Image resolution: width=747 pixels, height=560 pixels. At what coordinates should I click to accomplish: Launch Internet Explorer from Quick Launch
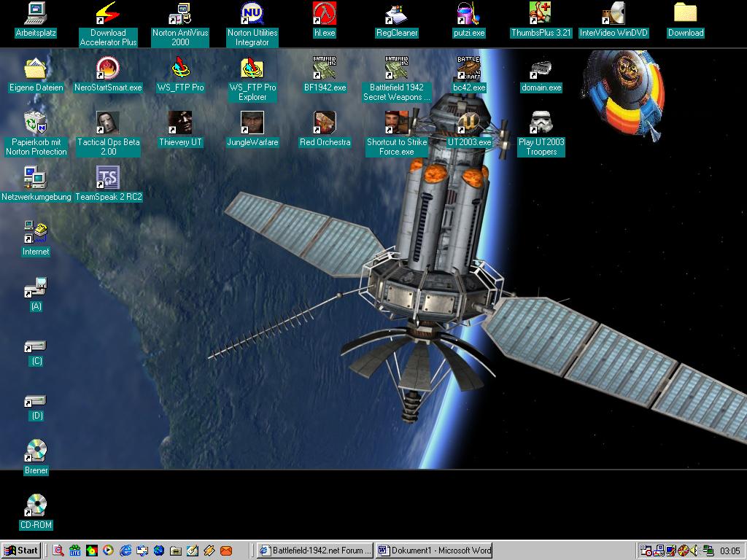[125, 551]
